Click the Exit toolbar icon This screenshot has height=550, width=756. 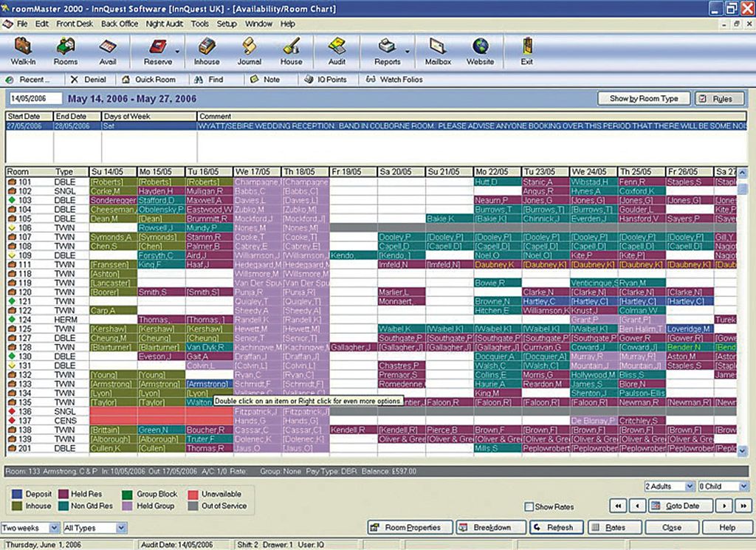527,51
